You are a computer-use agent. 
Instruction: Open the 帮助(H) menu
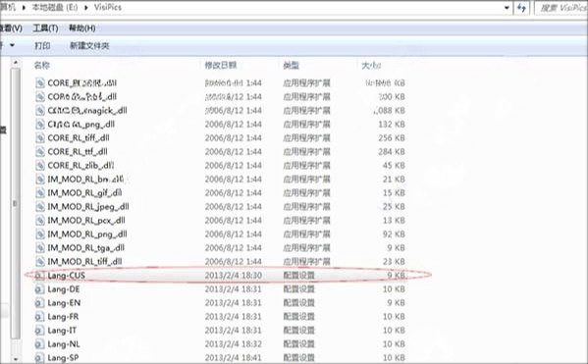tap(81, 28)
